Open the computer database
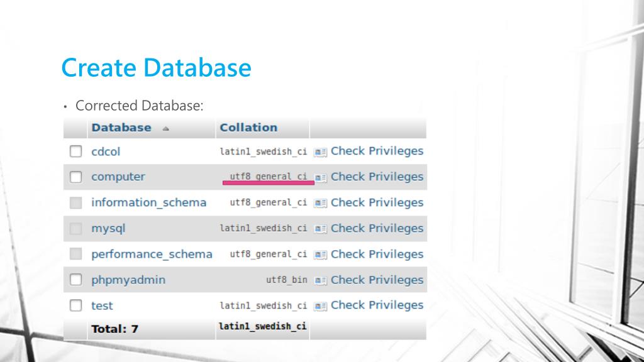 coord(118,177)
